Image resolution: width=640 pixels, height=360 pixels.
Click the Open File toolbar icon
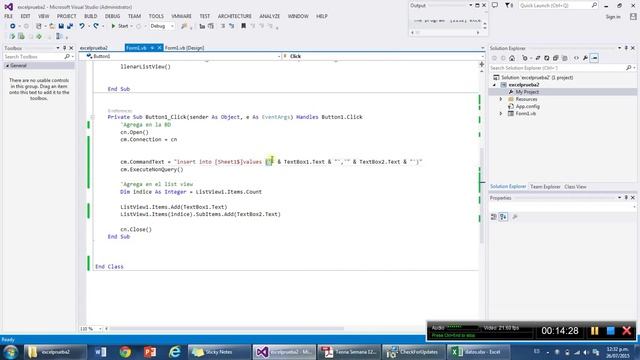point(52,26)
